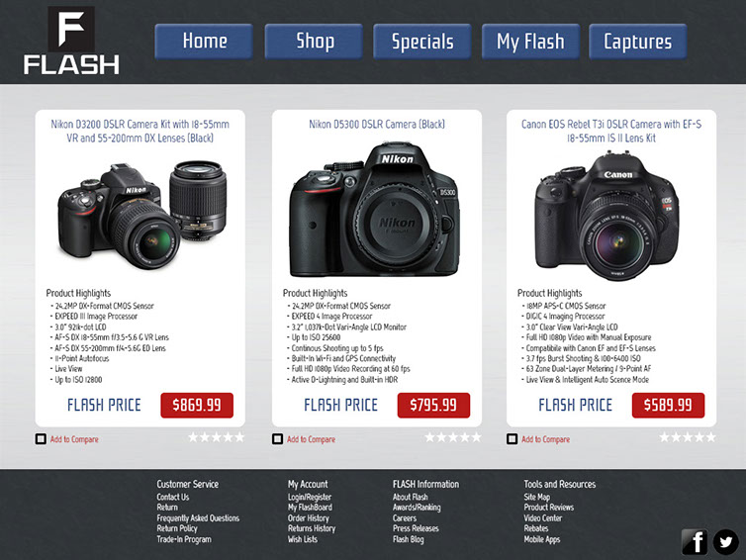Open the Twitter icon in the footer
The height and width of the screenshot is (560, 746).
[725, 541]
